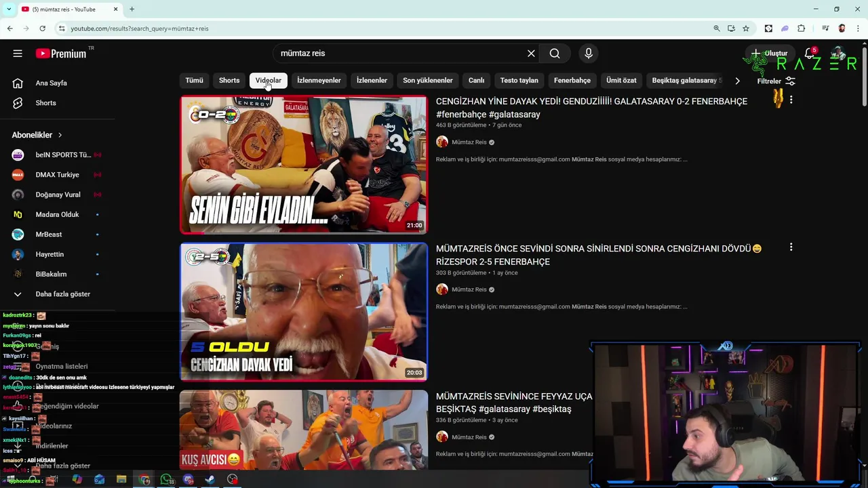
Task: Go to YouTube Premium home logo
Action: click(61, 54)
